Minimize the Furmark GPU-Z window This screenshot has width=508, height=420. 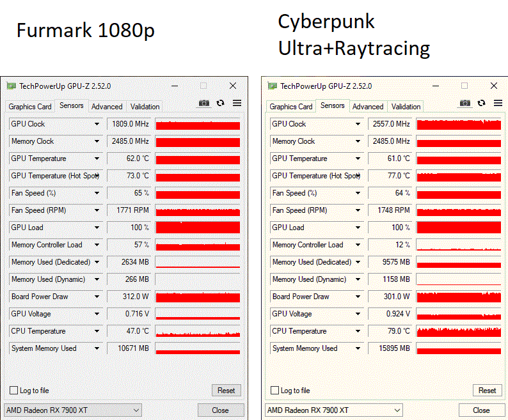[x=175, y=86]
